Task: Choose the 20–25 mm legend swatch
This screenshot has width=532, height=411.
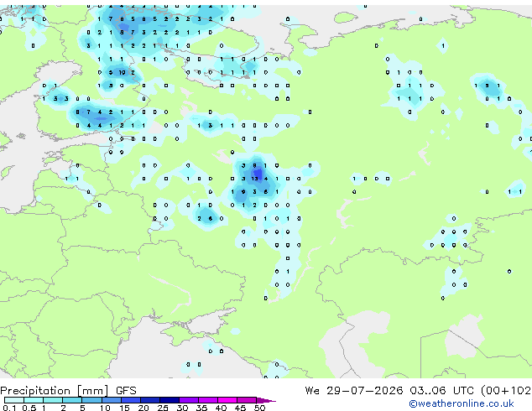Action: [150, 400]
